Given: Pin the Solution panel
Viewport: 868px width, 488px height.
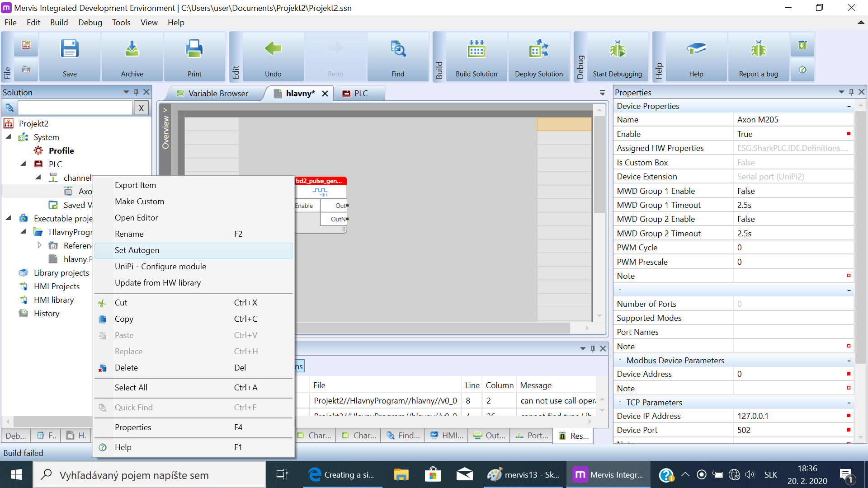Looking at the screenshot, I should (136, 92).
